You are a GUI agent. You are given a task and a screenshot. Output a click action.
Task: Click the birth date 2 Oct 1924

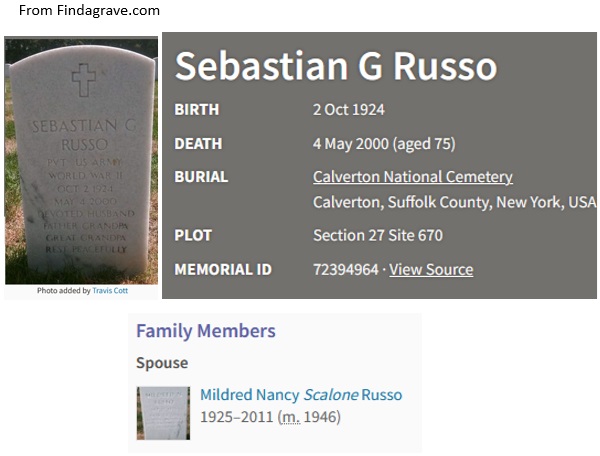click(x=348, y=110)
